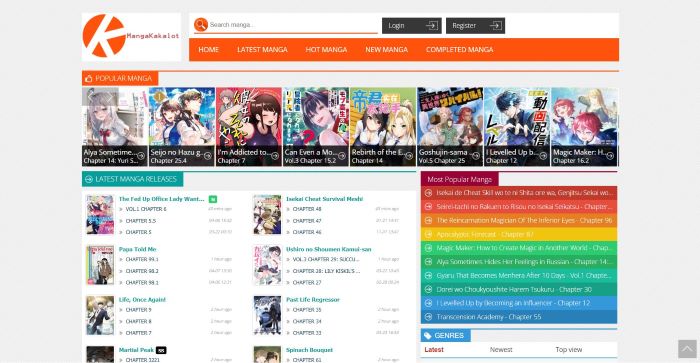Click arrow icon on Alya Sometimes carousel item
Image resolution: width=700 pixels, height=363 pixels.
pyautogui.click(x=141, y=156)
